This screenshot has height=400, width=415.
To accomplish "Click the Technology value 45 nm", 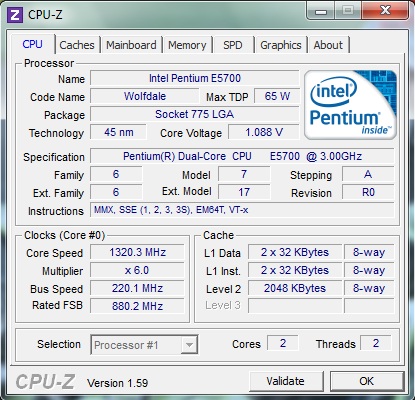I will click(118, 132).
